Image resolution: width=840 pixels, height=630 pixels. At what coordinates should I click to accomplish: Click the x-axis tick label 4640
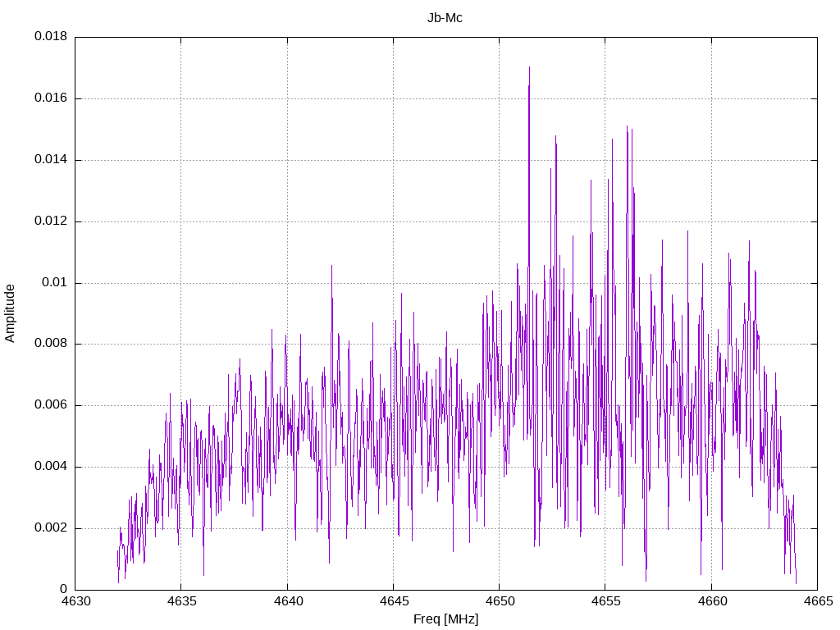tap(288, 601)
